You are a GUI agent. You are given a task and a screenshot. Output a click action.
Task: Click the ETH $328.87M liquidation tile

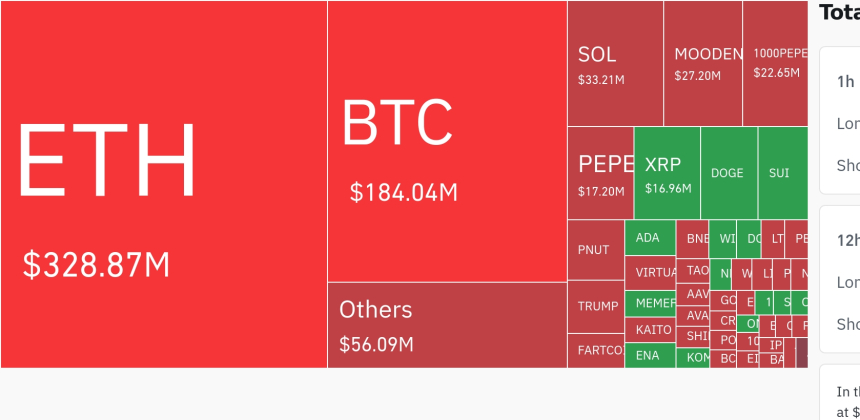click(163, 184)
